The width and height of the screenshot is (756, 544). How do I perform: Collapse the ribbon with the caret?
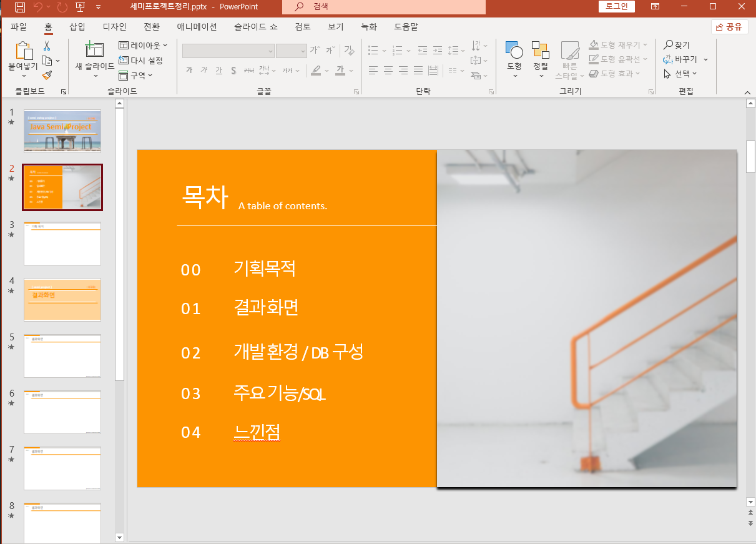tap(747, 92)
